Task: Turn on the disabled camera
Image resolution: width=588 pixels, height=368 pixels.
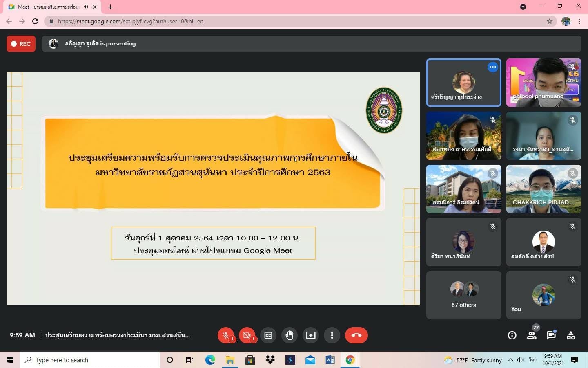Action: coord(247,335)
